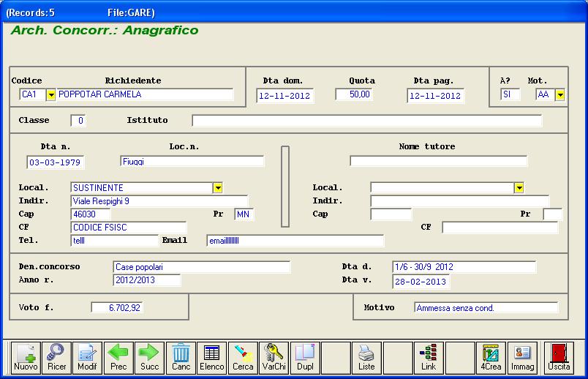Open the tutor Local. dropdown arrow
588x379 pixels.
[x=519, y=187]
